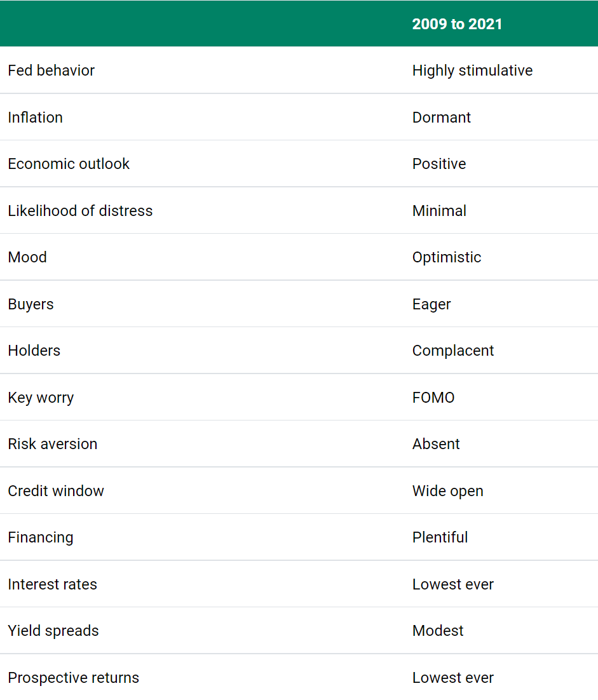Select the "Holders" row label
The width and height of the screenshot is (598, 700).
[x=34, y=351]
